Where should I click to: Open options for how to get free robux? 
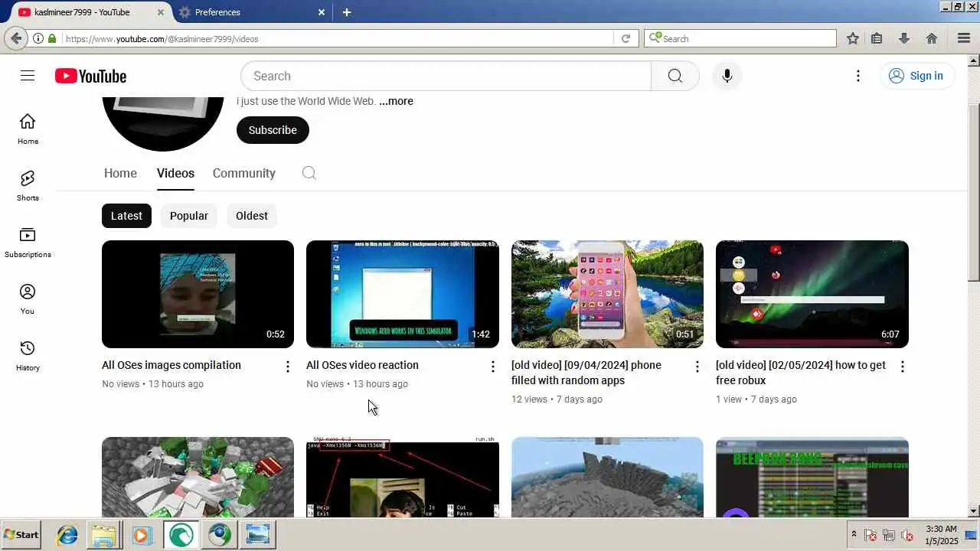click(x=903, y=367)
